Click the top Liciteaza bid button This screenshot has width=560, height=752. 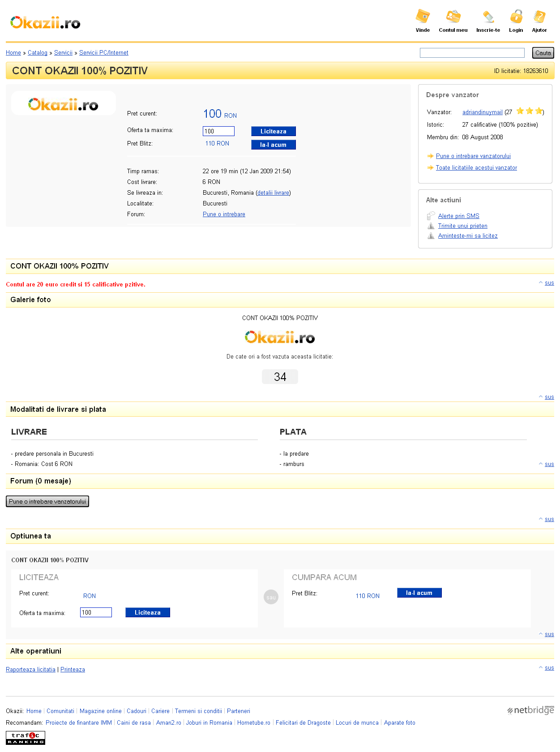click(273, 131)
